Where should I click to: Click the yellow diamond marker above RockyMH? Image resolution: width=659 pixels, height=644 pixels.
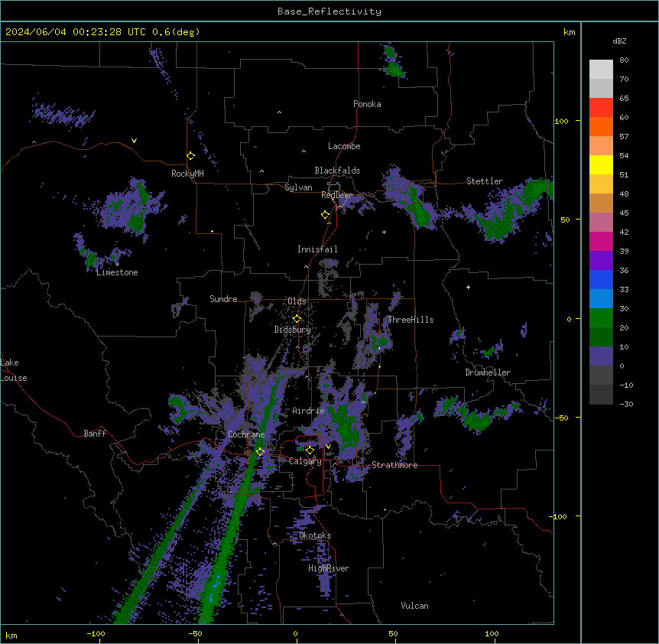coord(190,156)
